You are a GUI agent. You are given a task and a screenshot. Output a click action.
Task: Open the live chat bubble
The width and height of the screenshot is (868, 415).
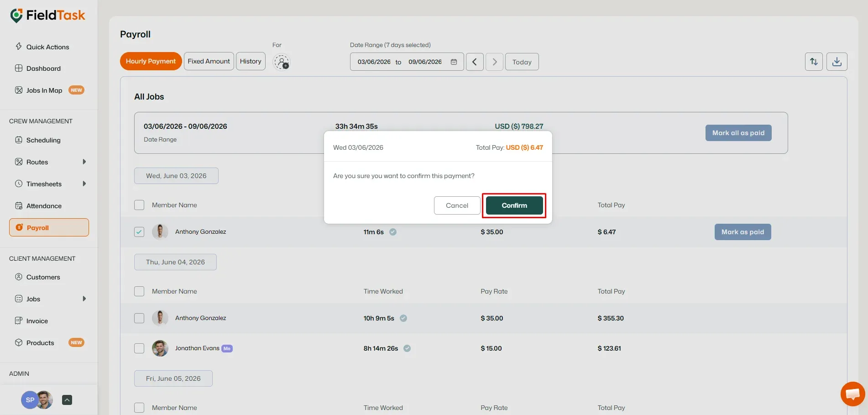click(852, 394)
